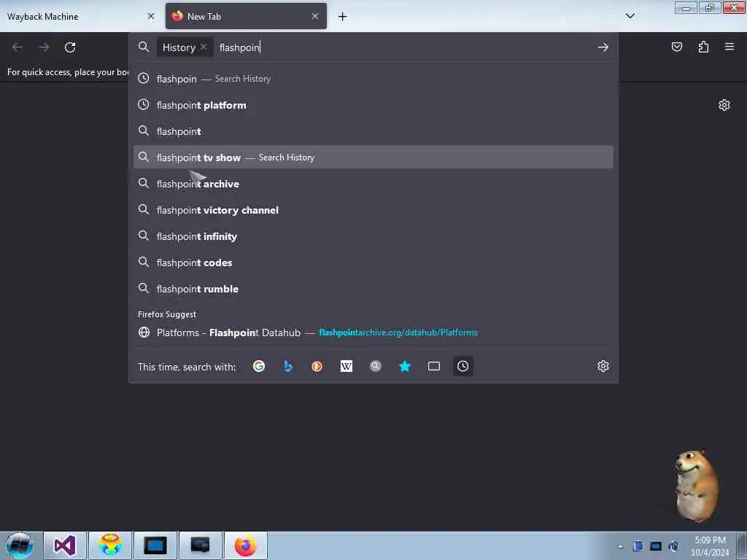The image size is (747, 560).
Task: Open the Extensions puzzle icon
Action: [x=703, y=47]
